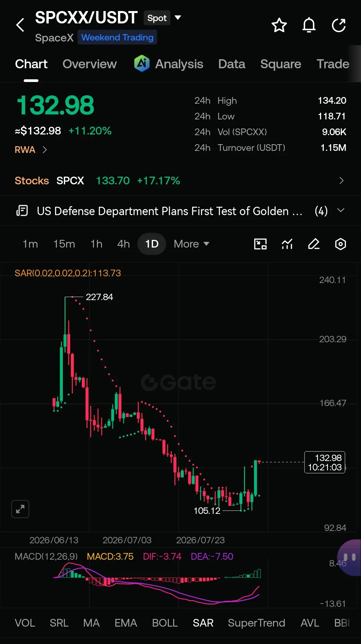
Task: Tap the Weekend Trading badge
Action: [x=117, y=37]
